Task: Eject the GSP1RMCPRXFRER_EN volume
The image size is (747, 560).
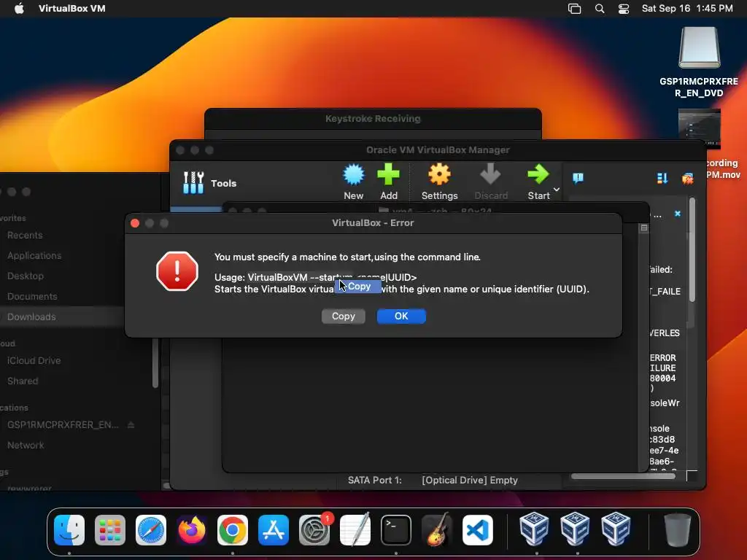Action: (131, 425)
